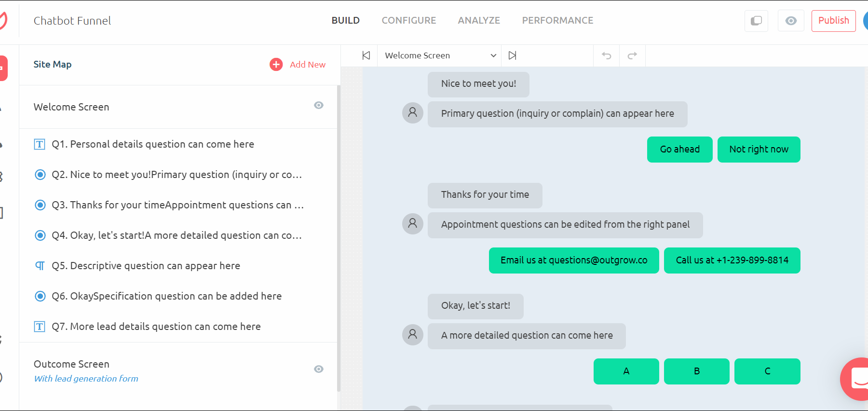Click the redo arrow icon
The image size is (868, 411).
tap(632, 55)
